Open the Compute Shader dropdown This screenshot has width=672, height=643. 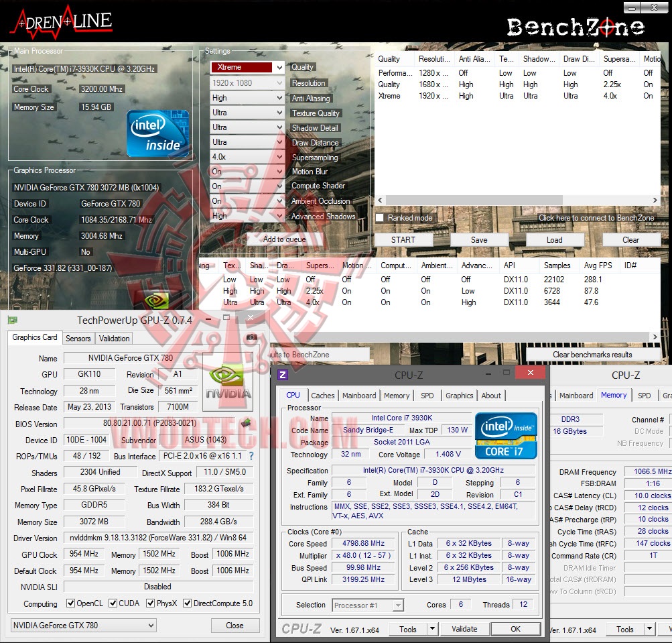coord(247,186)
